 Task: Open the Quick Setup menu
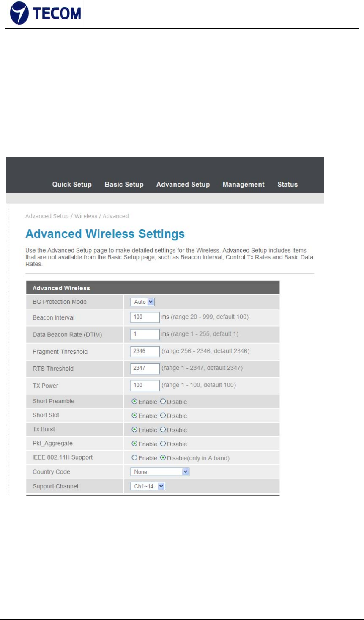pos(72,185)
